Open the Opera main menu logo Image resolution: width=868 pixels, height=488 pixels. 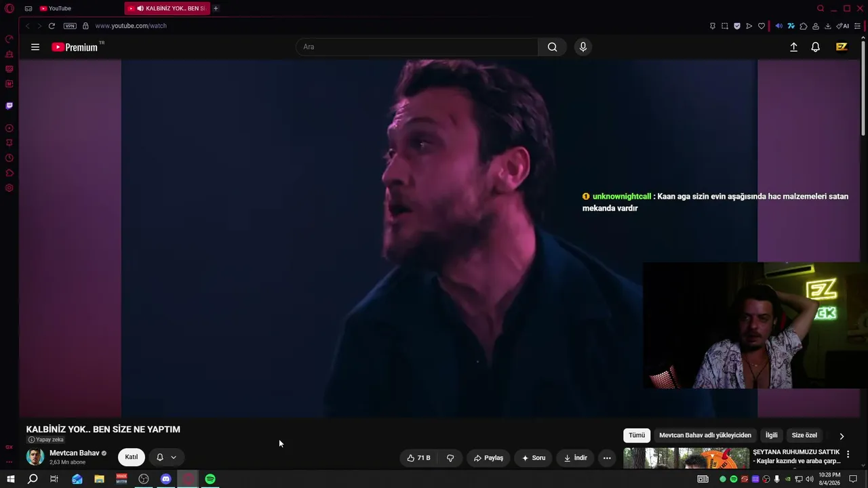[x=9, y=8]
